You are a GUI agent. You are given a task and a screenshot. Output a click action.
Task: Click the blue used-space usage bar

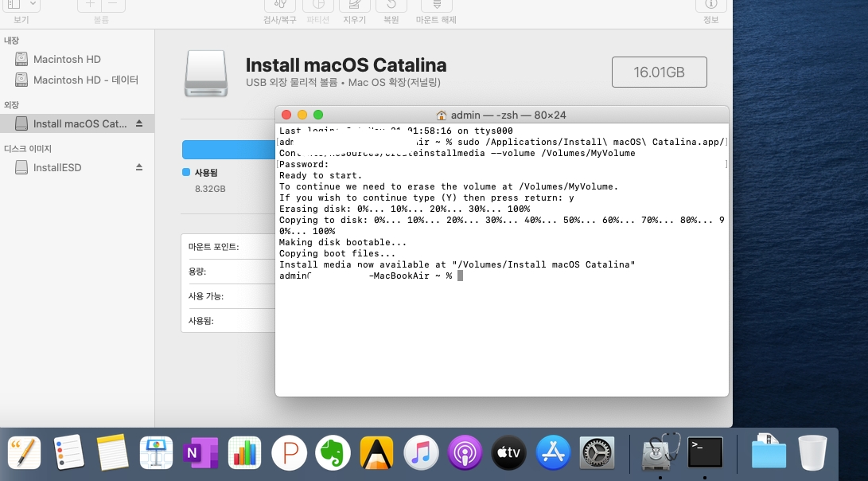coord(228,150)
